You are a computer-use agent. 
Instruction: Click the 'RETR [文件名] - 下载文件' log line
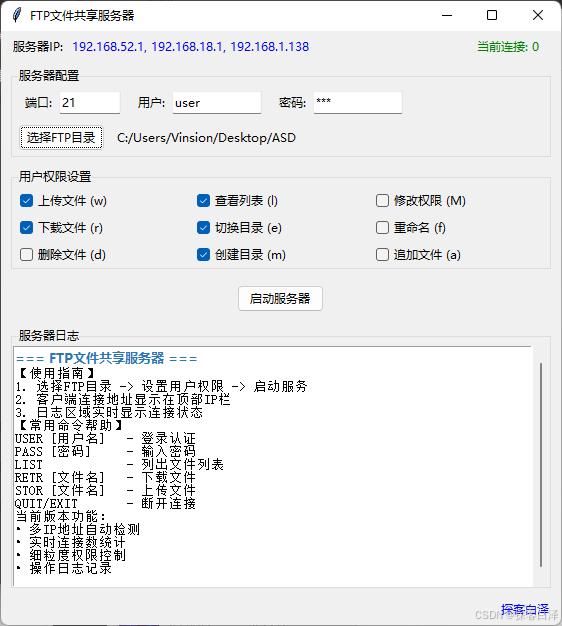coord(105,477)
